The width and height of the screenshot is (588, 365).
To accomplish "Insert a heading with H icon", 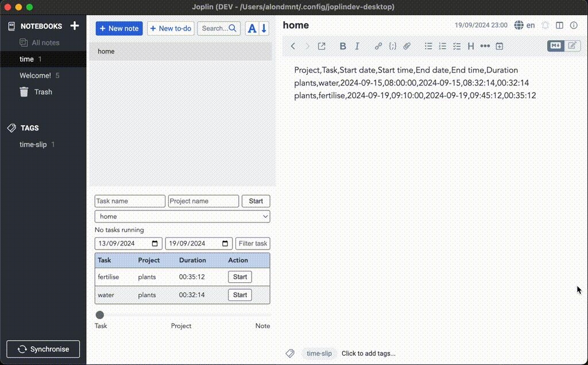I will tap(471, 46).
